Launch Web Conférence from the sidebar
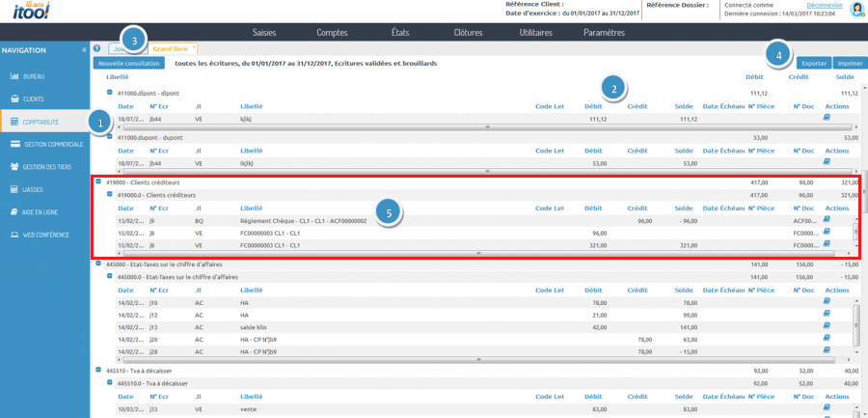868x418 pixels. point(44,235)
